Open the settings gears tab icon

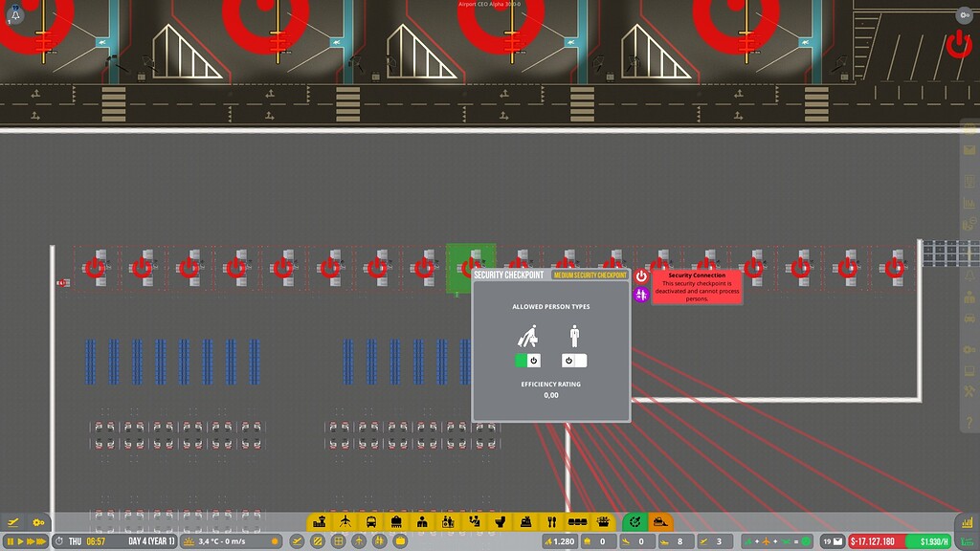tap(38, 522)
